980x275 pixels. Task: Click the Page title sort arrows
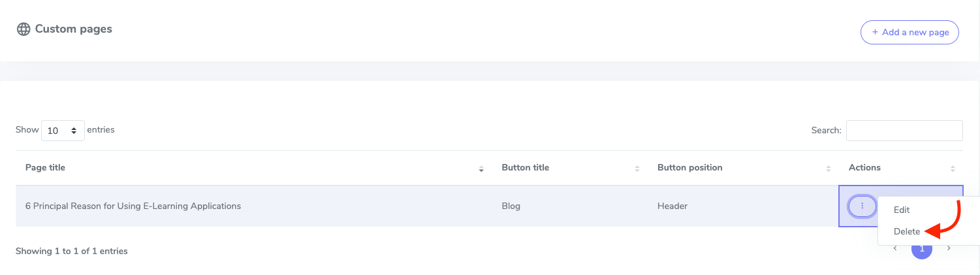click(481, 169)
